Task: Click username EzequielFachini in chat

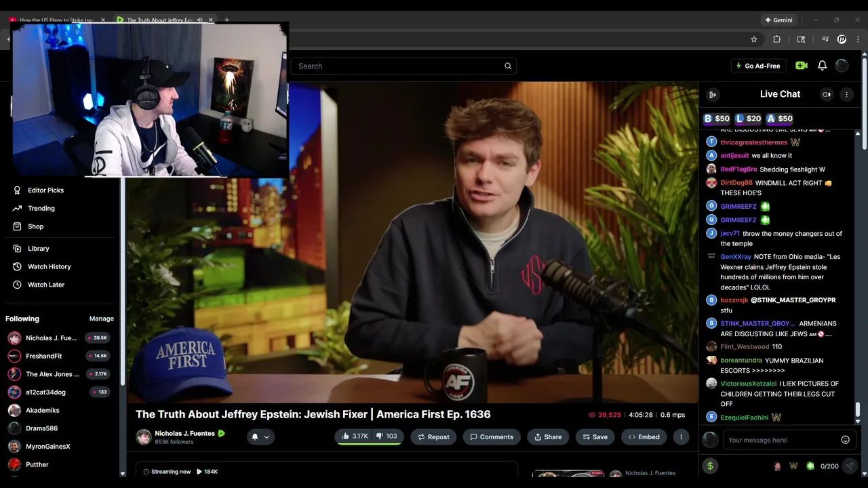Action: coord(744,418)
